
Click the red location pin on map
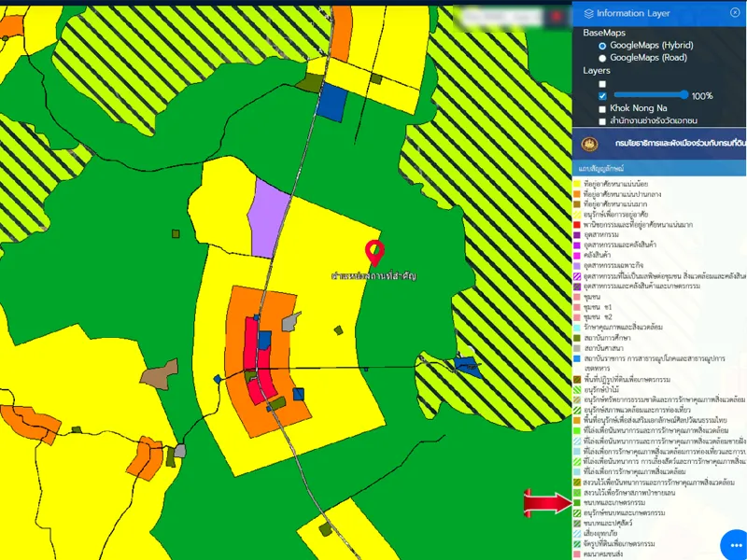374,252
